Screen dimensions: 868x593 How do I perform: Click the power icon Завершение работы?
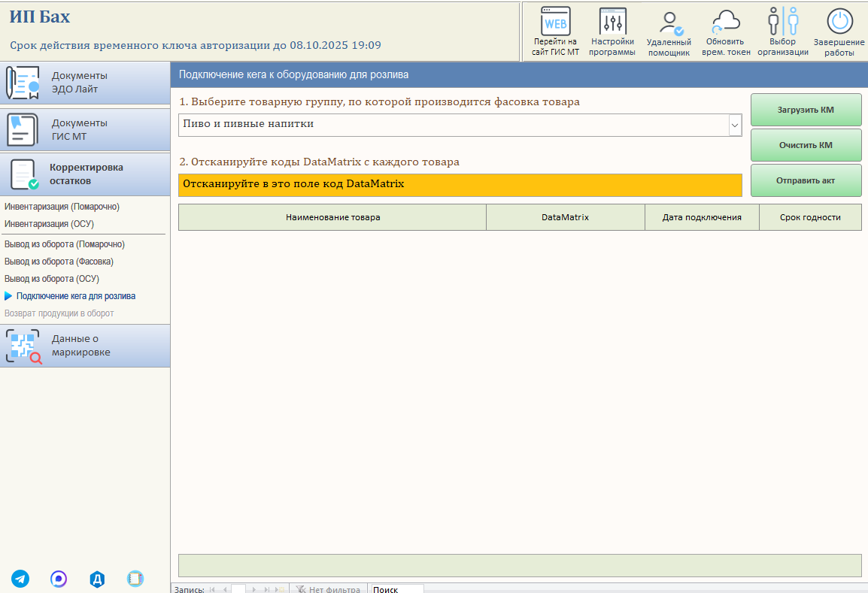click(x=839, y=22)
